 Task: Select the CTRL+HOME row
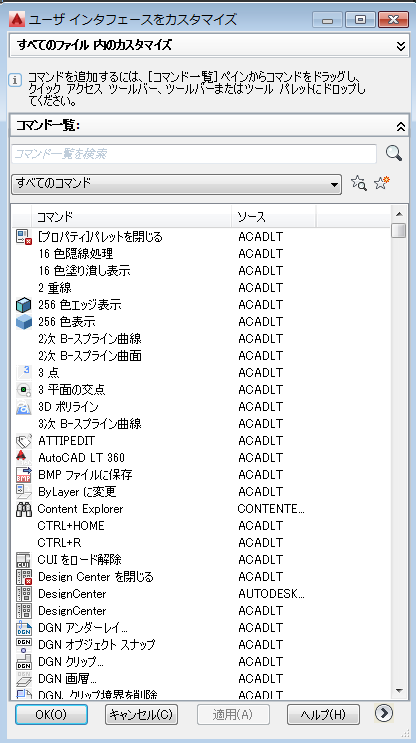click(x=201, y=526)
